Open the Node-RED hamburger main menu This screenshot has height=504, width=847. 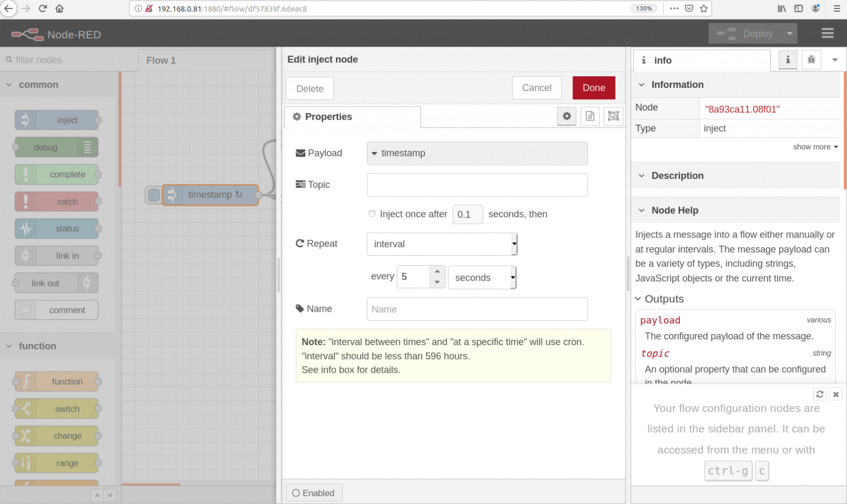(x=827, y=33)
